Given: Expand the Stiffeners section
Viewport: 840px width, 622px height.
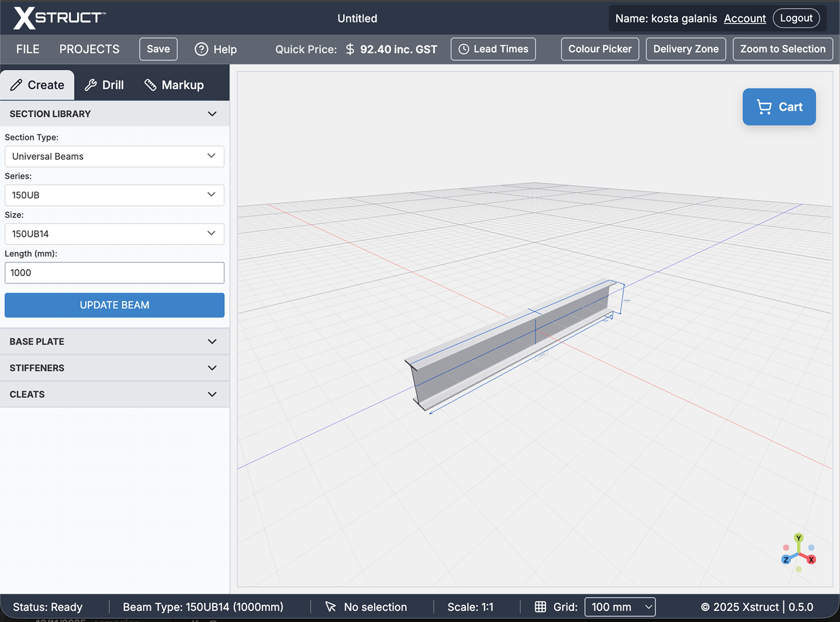Looking at the screenshot, I should tap(114, 368).
